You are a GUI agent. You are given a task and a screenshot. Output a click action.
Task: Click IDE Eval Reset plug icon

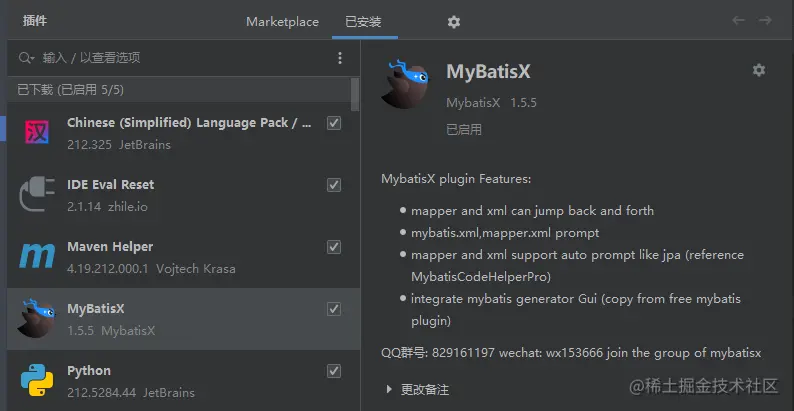coord(36,194)
